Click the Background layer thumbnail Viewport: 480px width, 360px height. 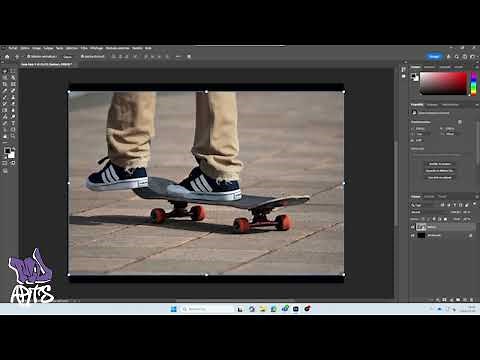(x=421, y=236)
